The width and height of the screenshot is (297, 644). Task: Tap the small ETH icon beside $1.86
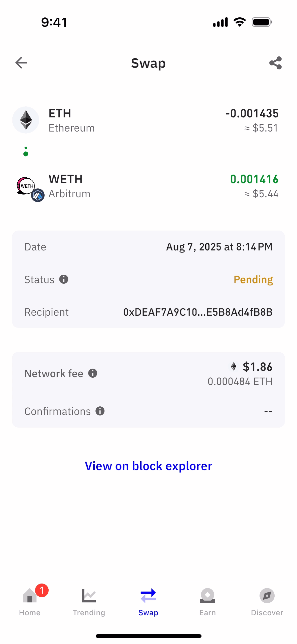click(x=234, y=366)
